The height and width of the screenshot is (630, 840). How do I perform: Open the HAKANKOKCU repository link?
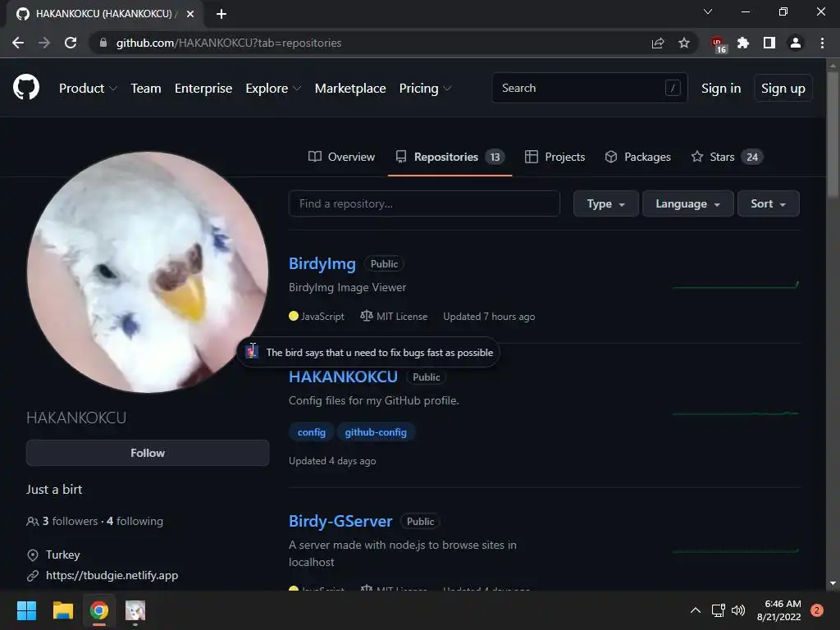[343, 377]
